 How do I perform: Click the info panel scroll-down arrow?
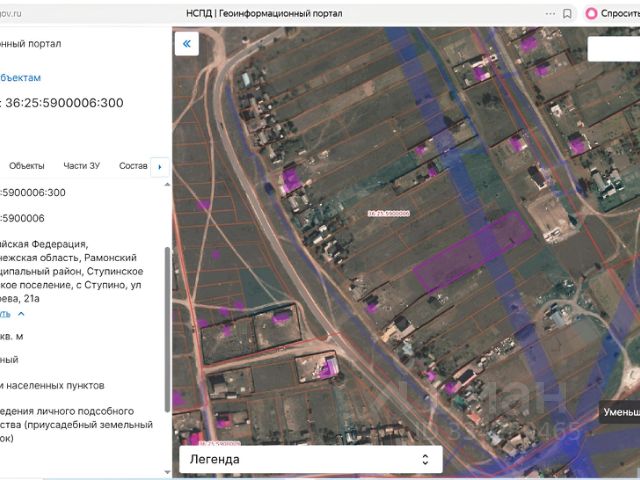(x=167, y=472)
